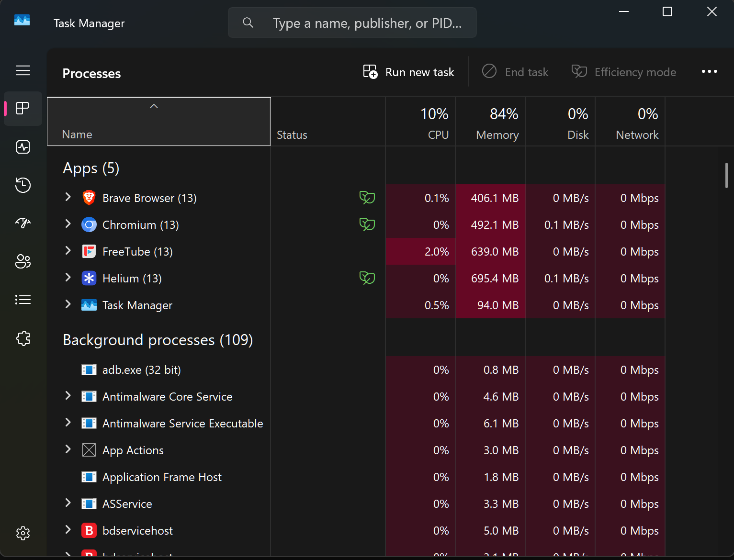Click Task Manager's 0.5% CPU value

(x=437, y=305)
